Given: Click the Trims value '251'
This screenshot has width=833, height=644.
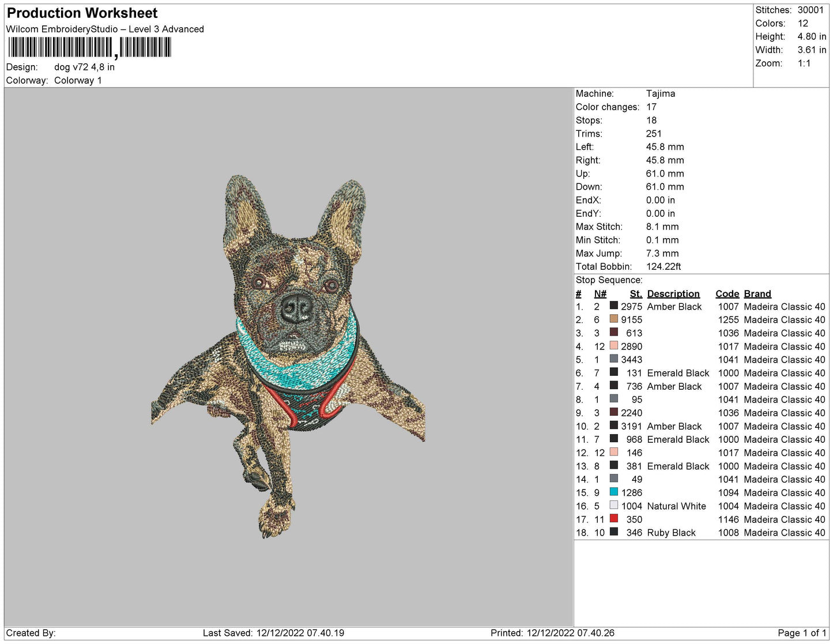Looking at the screenshot, I should point(654,133).
